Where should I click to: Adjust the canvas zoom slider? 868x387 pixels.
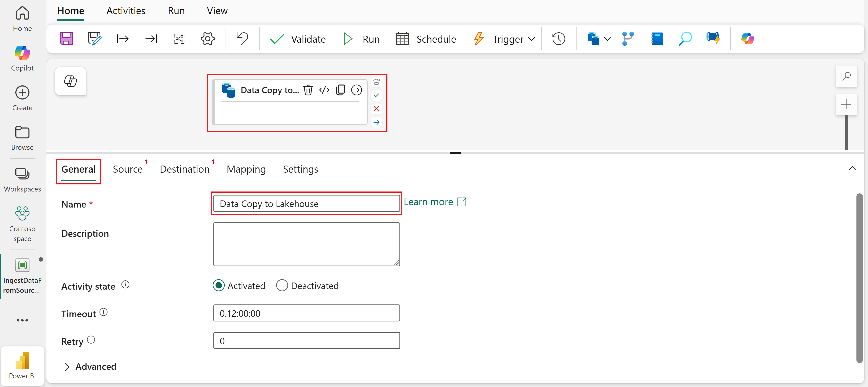[x=846, y=133]
